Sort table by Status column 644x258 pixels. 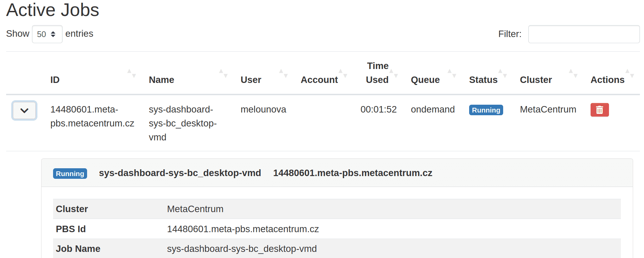[x=483, y=80]
